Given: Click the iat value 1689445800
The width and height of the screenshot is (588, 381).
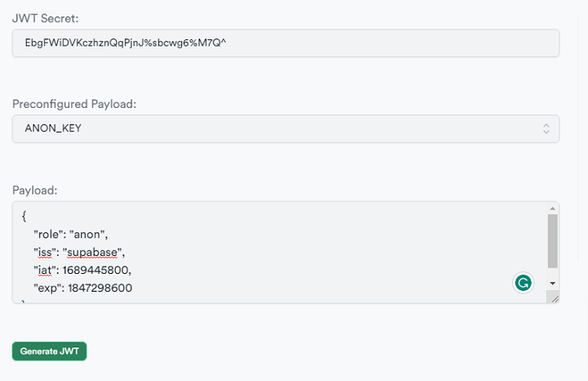Looking at the screenshot, I should coord(96,271).
